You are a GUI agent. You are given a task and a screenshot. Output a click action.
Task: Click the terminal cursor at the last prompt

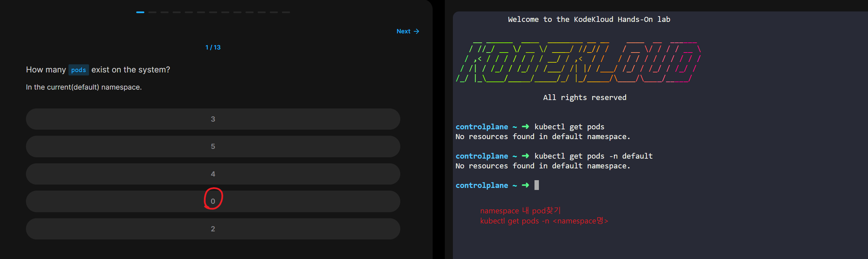[x=537, y=185]
